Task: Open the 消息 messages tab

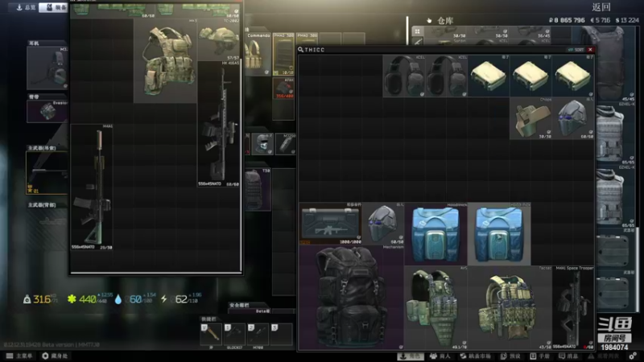Action: tap(569, 356)
